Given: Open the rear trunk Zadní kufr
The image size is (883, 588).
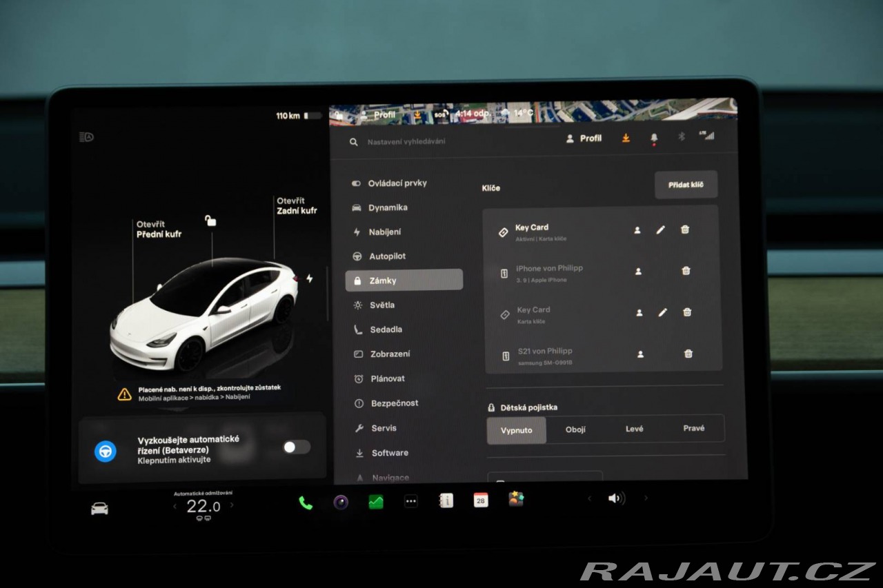Looking at the screenshot, I should [297, 206].
